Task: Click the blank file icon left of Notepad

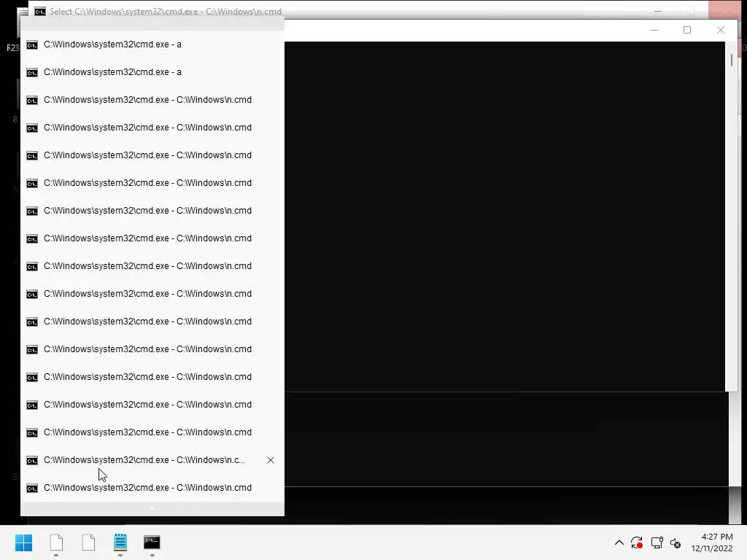Action: tap(88, 542)
